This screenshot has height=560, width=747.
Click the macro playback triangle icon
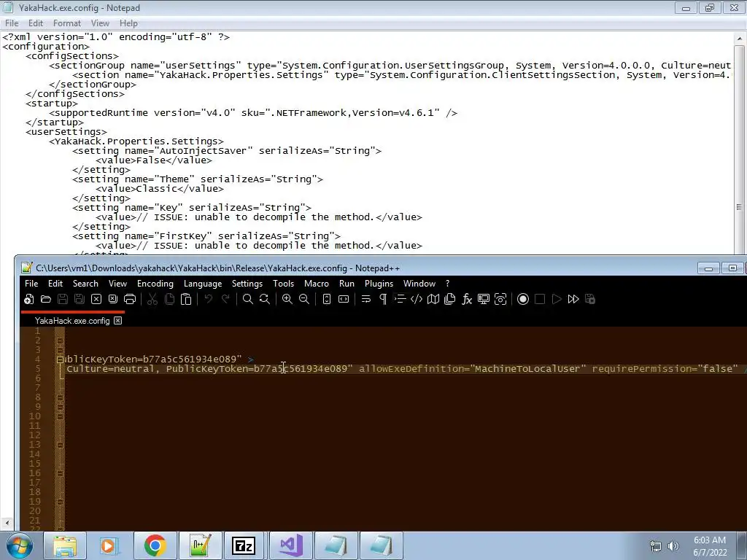(x=557, y=299)
